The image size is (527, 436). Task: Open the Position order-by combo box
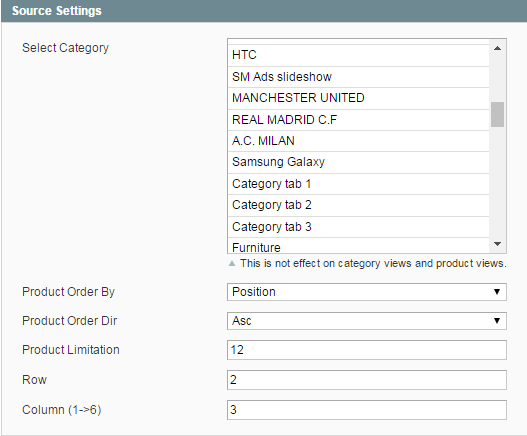pos(367,291)
